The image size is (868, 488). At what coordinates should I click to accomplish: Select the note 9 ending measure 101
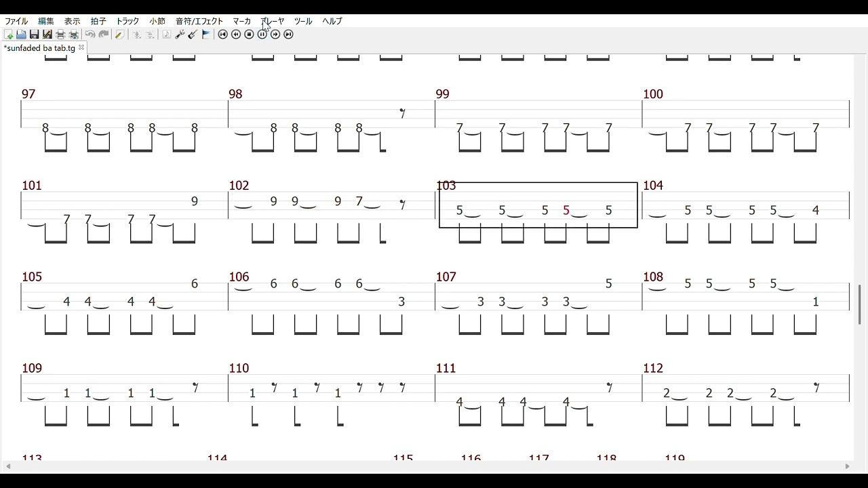pos(195,201)
